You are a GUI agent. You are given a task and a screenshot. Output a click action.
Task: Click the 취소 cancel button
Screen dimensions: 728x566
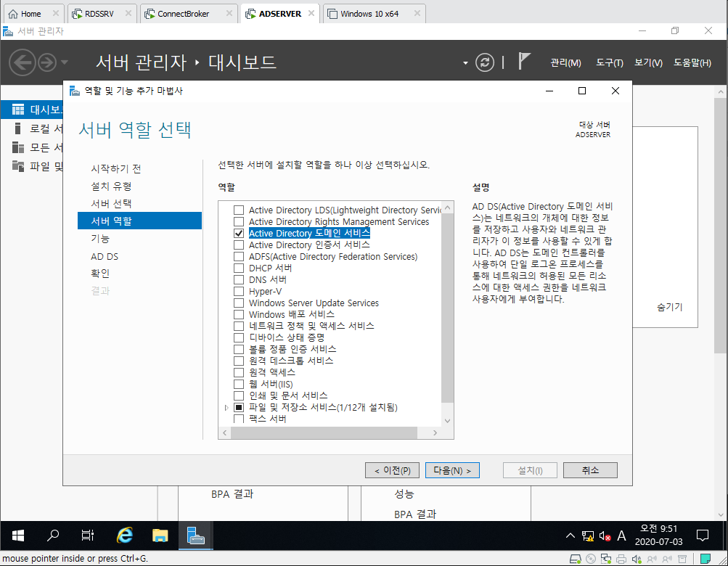click(x=590, y=470)
